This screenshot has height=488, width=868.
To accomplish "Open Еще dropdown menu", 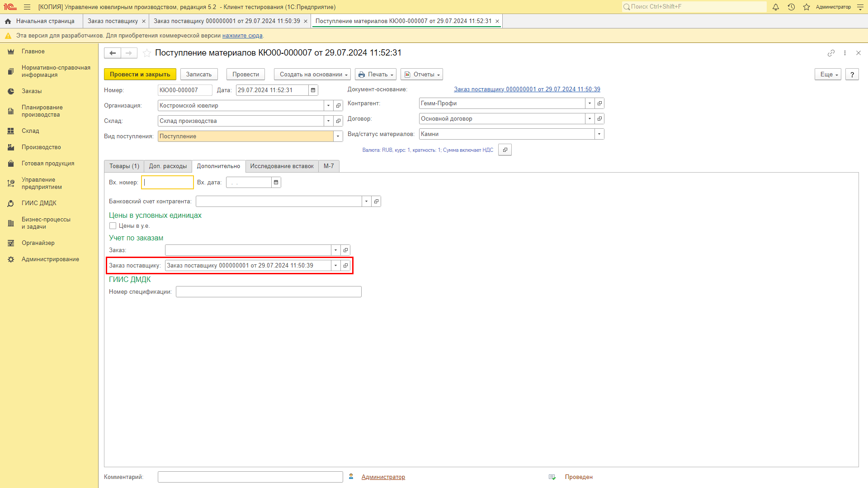I will click(828, 74).
